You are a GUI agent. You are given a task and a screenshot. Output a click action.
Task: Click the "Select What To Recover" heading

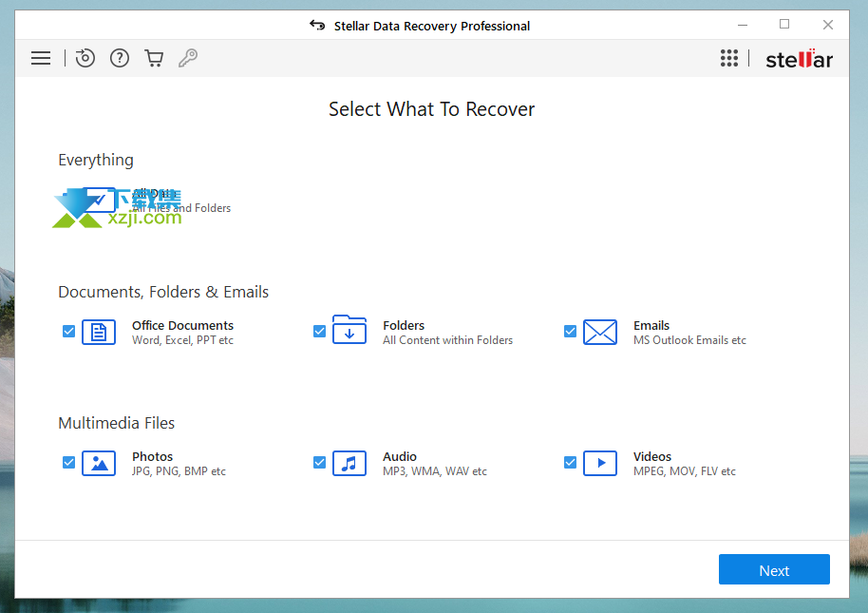pos(432,109)
